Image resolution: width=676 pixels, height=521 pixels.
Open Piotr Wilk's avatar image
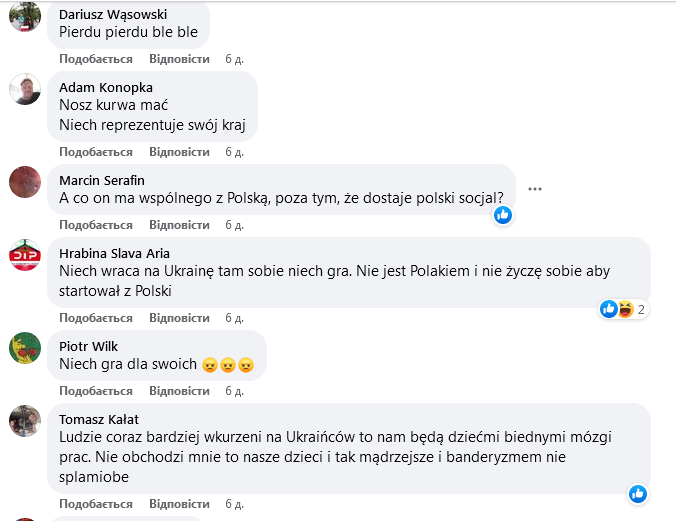coord(25,348)
